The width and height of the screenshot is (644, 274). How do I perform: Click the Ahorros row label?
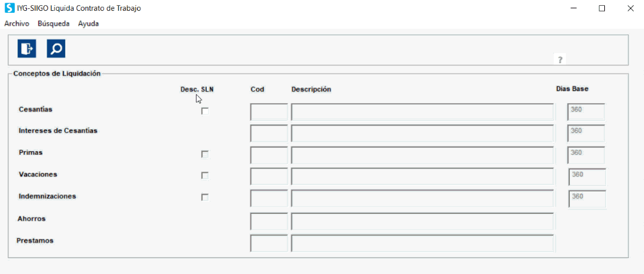coord(31,219)
